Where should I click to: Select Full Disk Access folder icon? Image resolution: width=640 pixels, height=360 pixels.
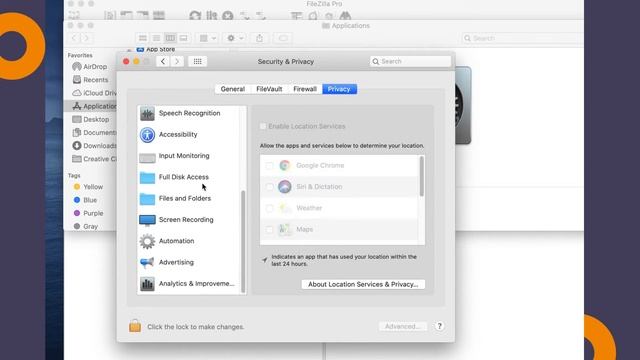147,178
